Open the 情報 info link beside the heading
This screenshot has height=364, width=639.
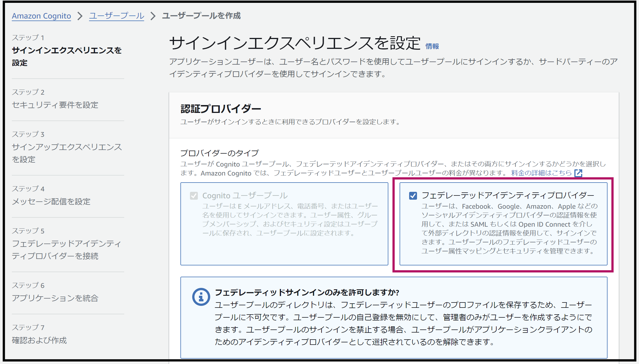tap(432, 46)
